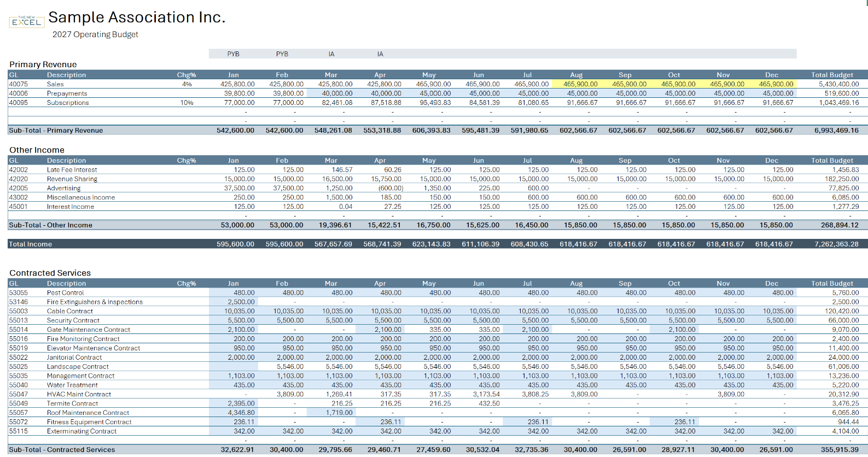Select the Subscriptions Chg% cell 10%
The height and width of the screenshot is (457, 868).
click(187, 103)
